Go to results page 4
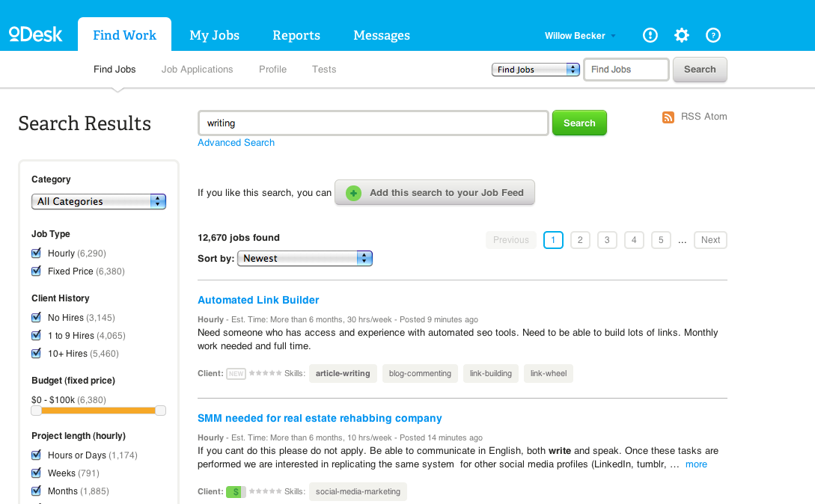The height and width of the screenshot is (504, 815). (634, 240)
